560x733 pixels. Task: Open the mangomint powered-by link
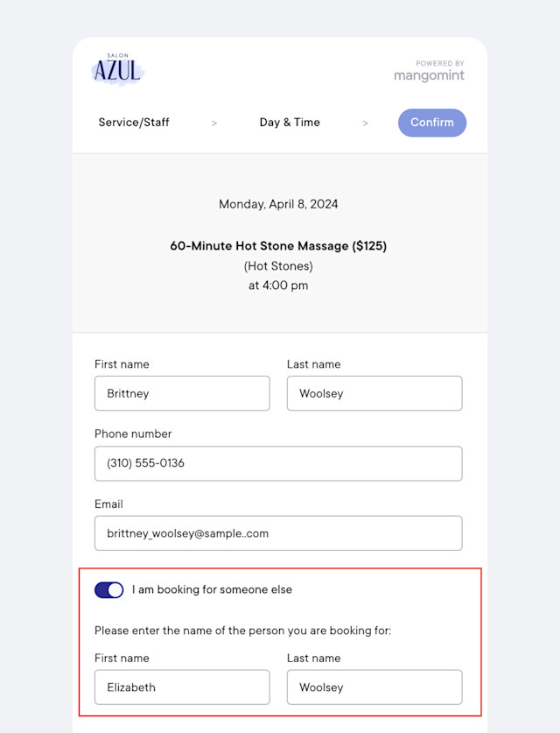429,71
